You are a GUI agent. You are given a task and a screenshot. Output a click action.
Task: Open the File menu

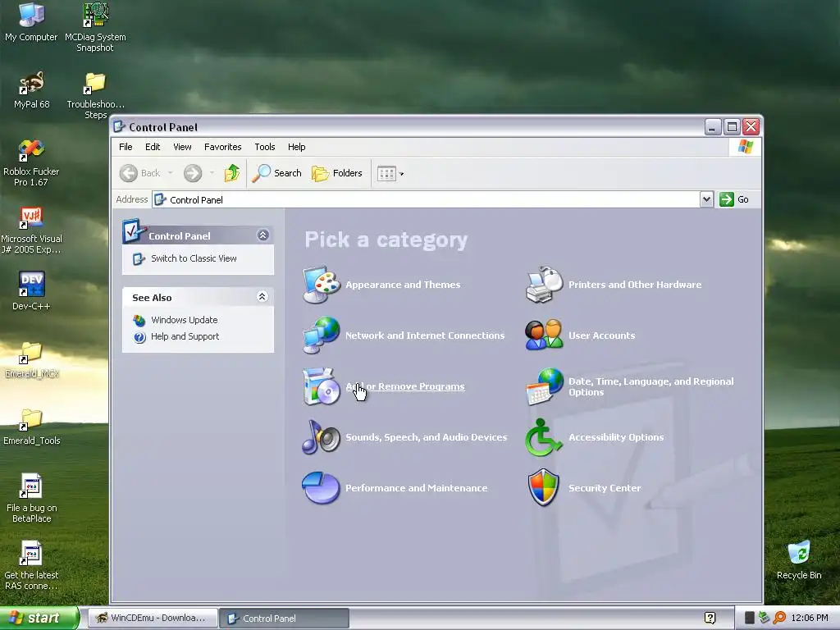pyautogui.click(x=126, y=147)
